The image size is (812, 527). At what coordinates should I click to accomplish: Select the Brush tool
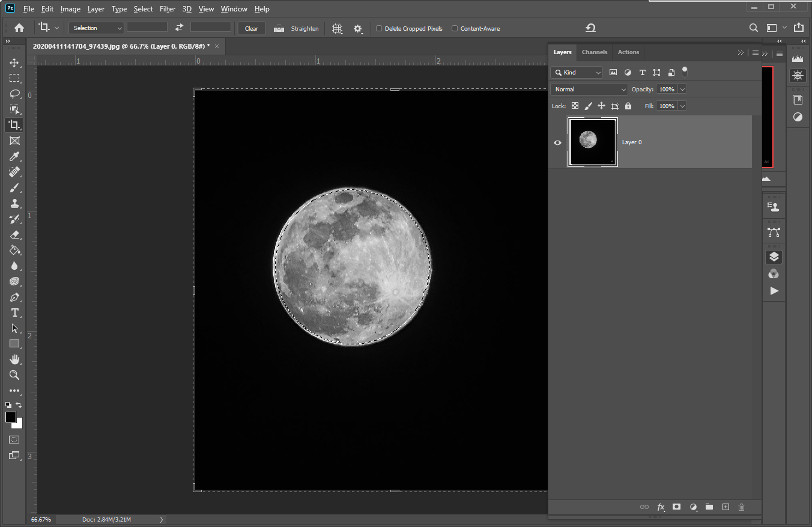14,187
